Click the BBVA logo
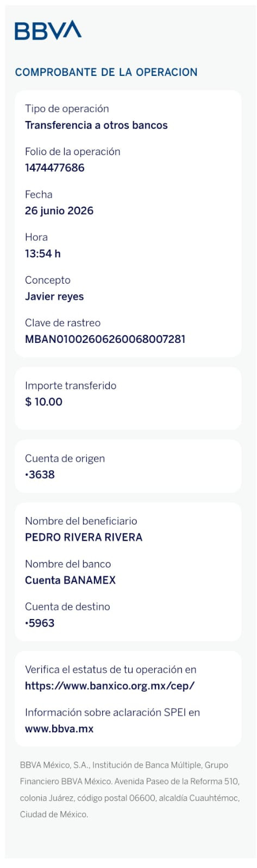 coord(48,30)
